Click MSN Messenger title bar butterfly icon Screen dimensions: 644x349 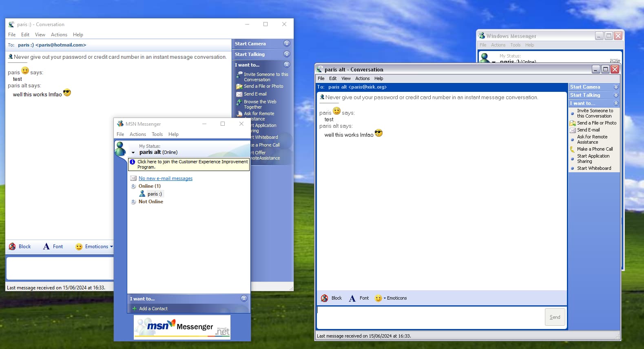[x=120, y=124]
